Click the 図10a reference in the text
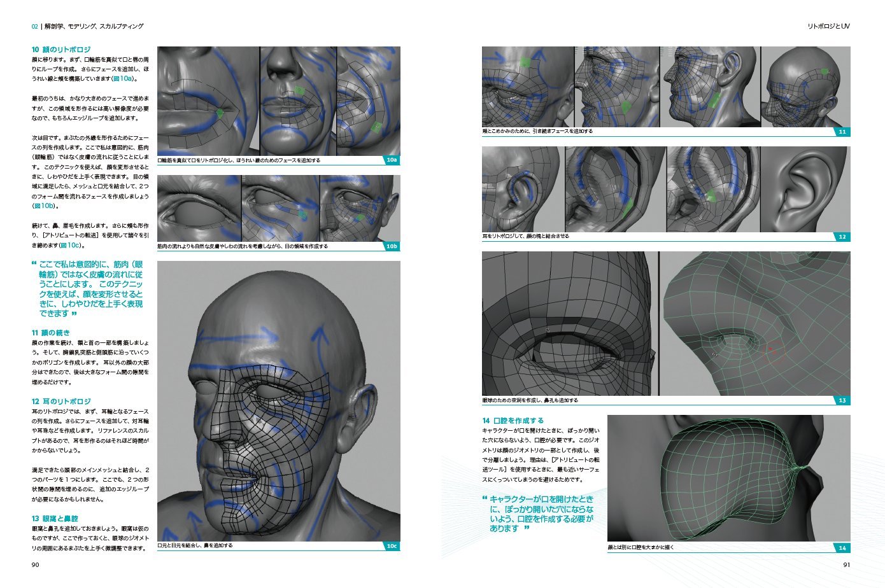The height and width of the screenshot is (588, 885). 124,79
